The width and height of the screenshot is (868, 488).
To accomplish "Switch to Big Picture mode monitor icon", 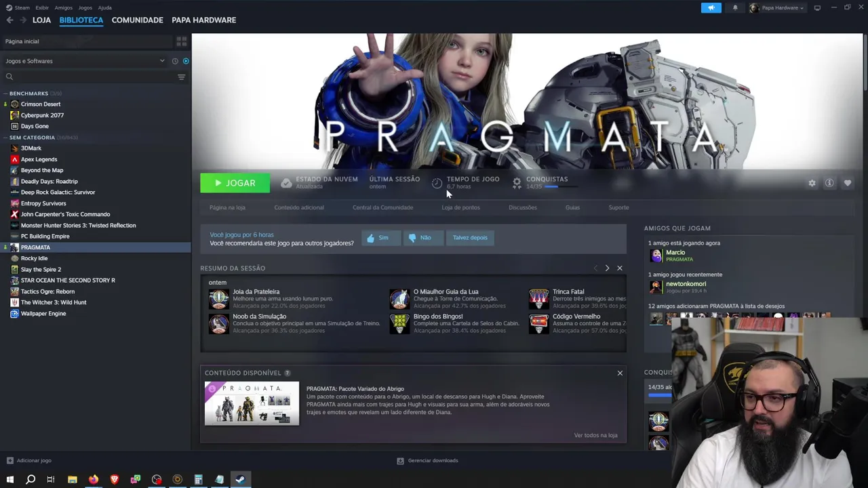I will (x=817, y=7).
